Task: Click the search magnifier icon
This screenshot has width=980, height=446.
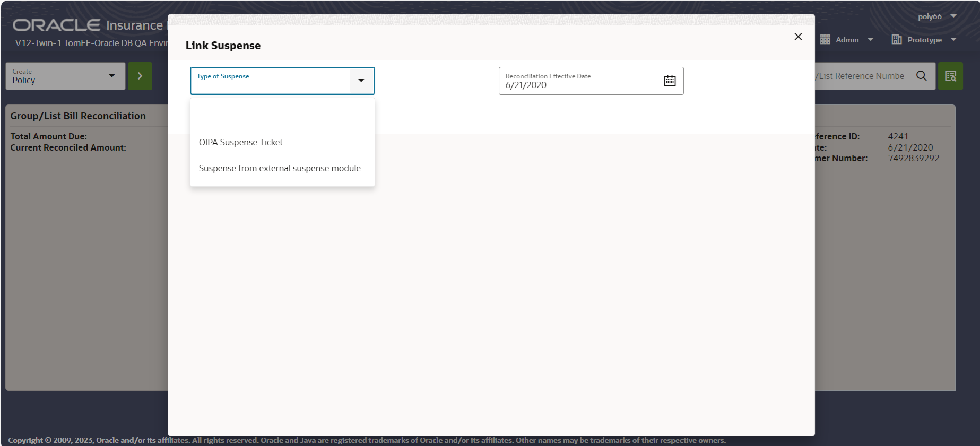Action: point(922,76)
